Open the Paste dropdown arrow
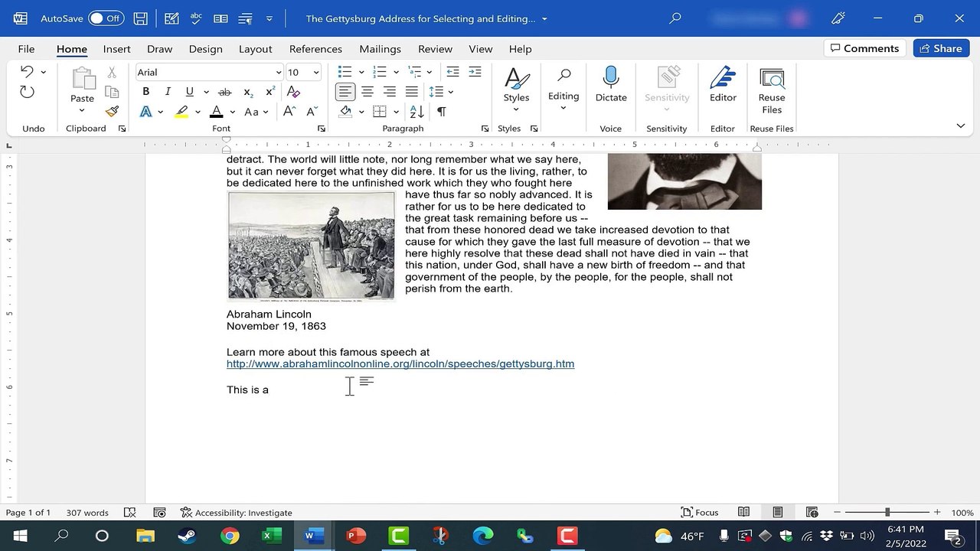 [82, 110]
